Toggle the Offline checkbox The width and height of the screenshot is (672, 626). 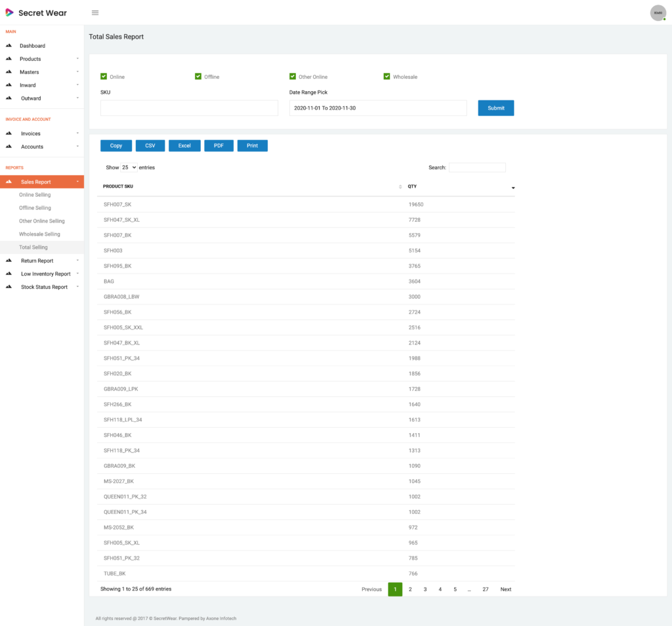(x=198, y=77)
